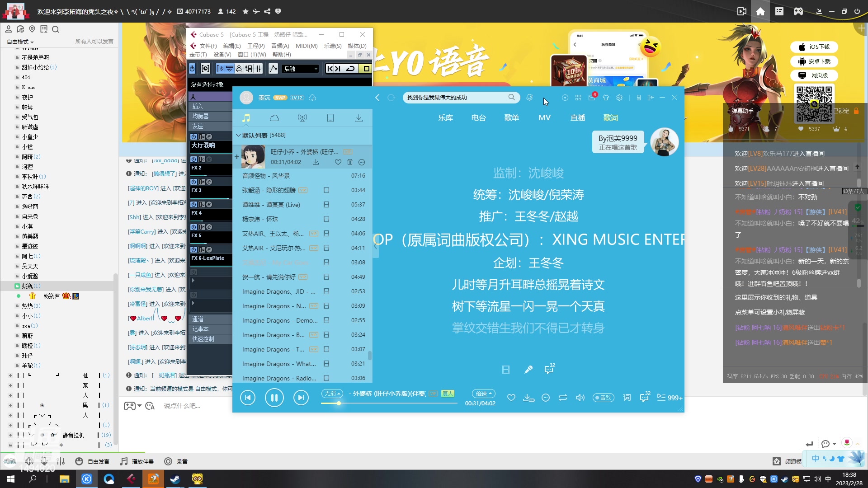Screen dimensions: 868x488
Task: Switch to the 乐库 tab
Action: (445, 118)
